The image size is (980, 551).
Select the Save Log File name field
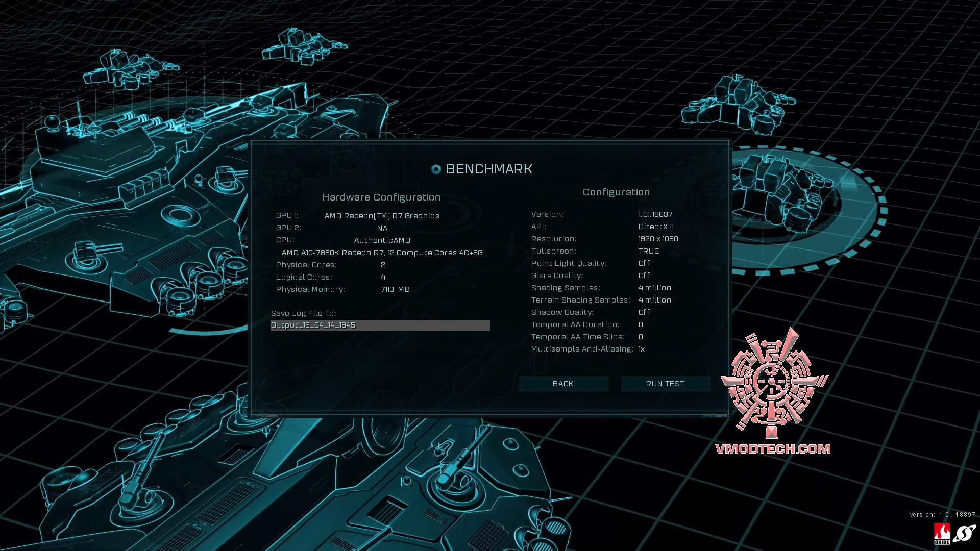[380, 325]
